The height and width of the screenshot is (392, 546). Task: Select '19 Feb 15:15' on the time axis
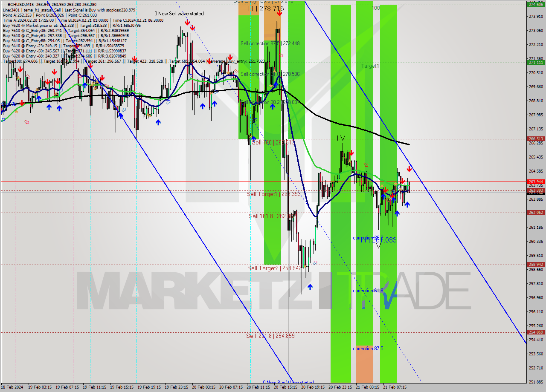tap(122, 387)
